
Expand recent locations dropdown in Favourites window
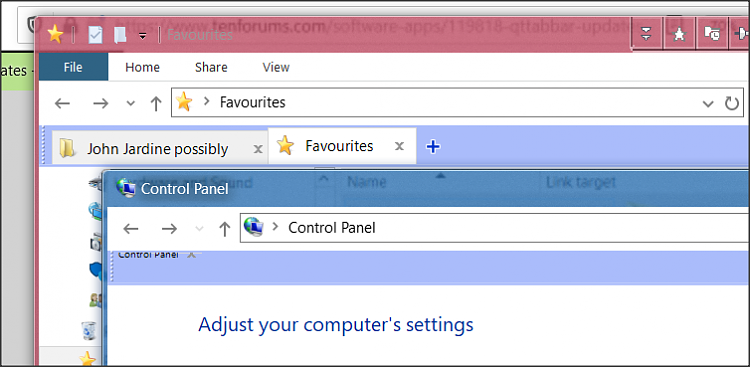tap(131, 103)
